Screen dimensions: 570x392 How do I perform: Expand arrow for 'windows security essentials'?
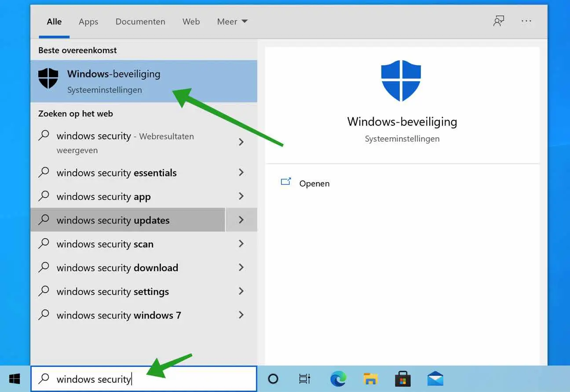(241, 172)
